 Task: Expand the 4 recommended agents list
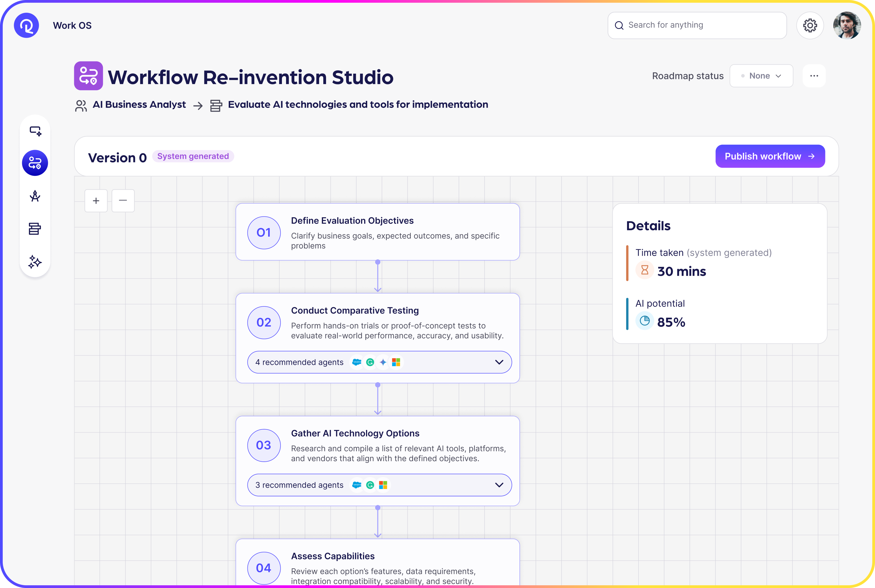point(499,362)
